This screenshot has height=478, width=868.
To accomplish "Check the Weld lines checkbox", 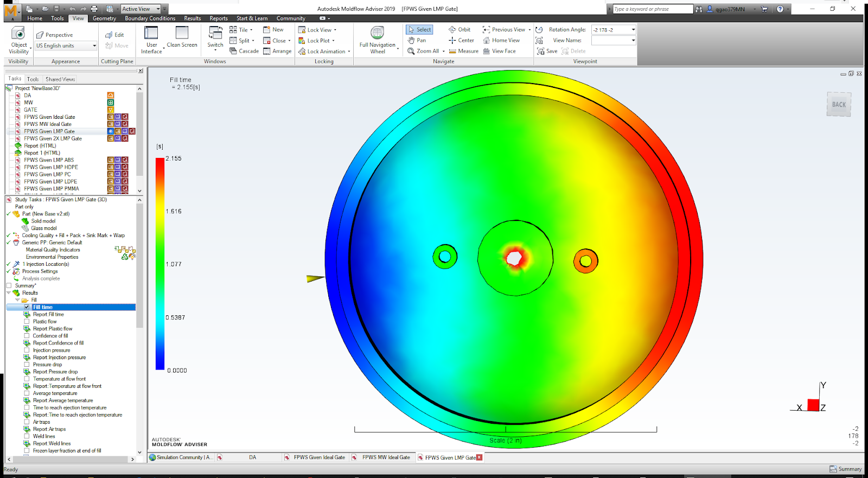I will pyautogui.click(x=27, y=436).
